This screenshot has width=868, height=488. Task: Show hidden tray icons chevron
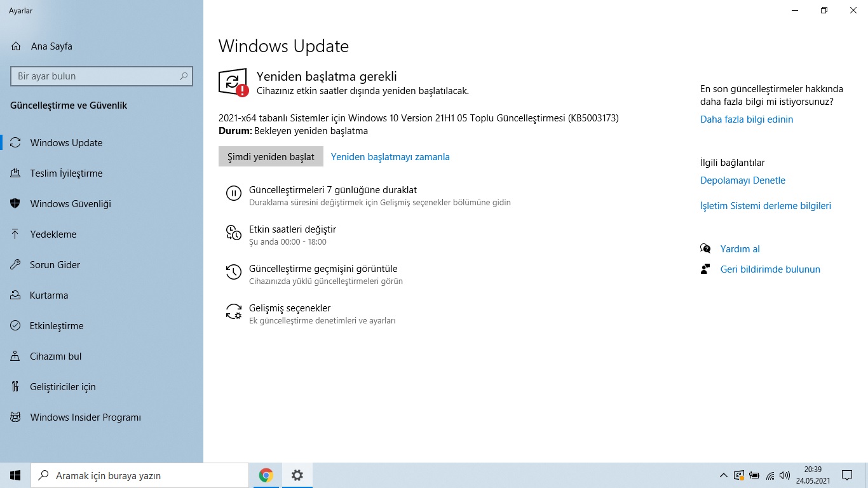(723, 475)
